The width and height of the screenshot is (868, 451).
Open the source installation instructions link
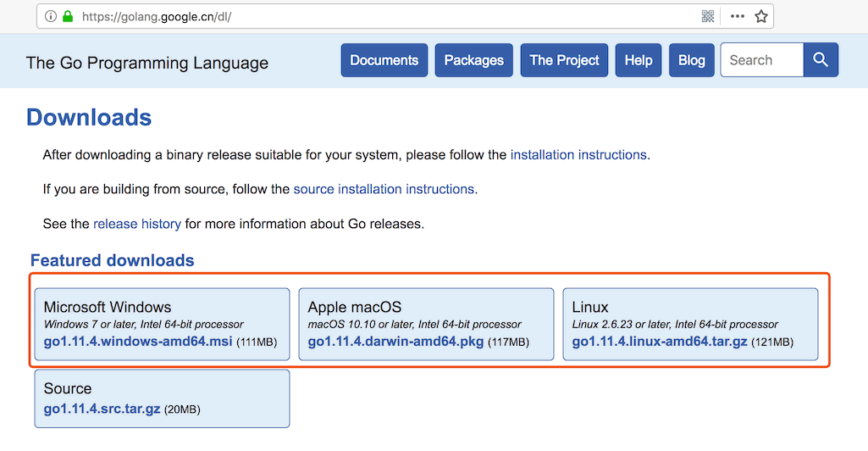384,189
